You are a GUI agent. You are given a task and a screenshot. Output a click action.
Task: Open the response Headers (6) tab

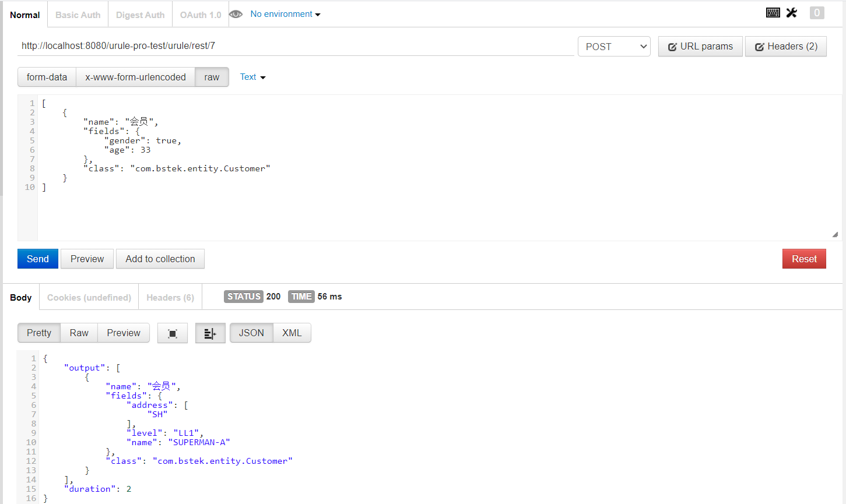point(170,298)
